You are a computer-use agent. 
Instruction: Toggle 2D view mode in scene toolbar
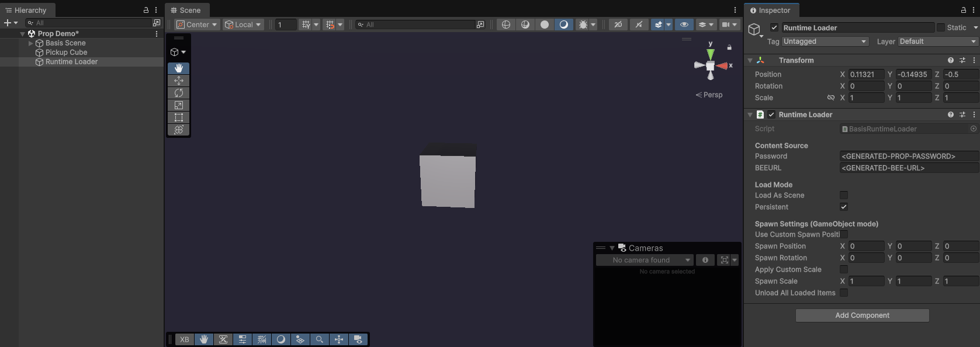click(618, 25)
